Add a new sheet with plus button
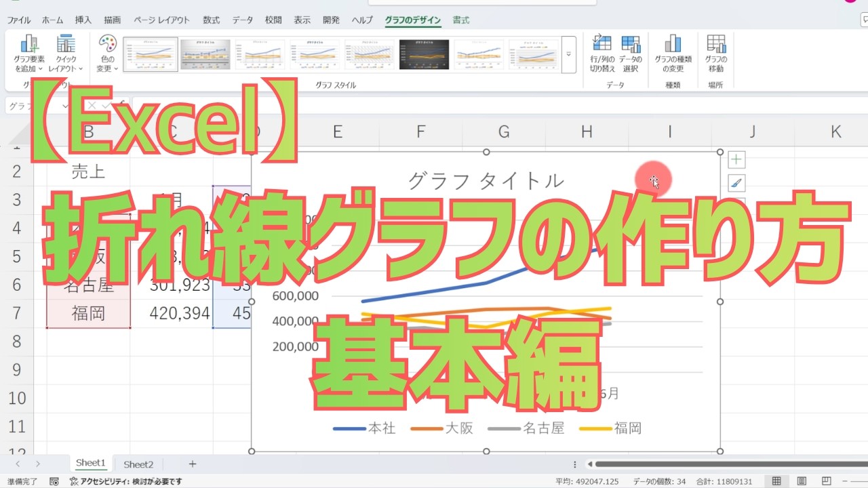 193,464
